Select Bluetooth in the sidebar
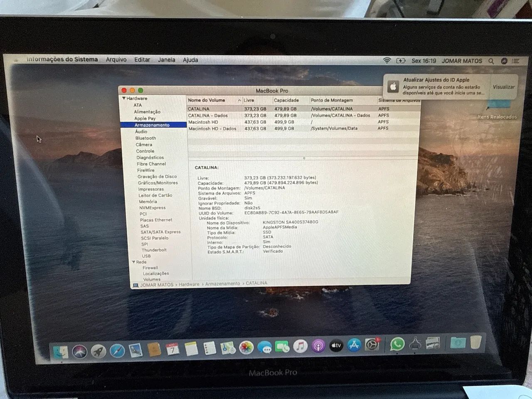Screen dimensions: 532x399 [x=145, y=138]
